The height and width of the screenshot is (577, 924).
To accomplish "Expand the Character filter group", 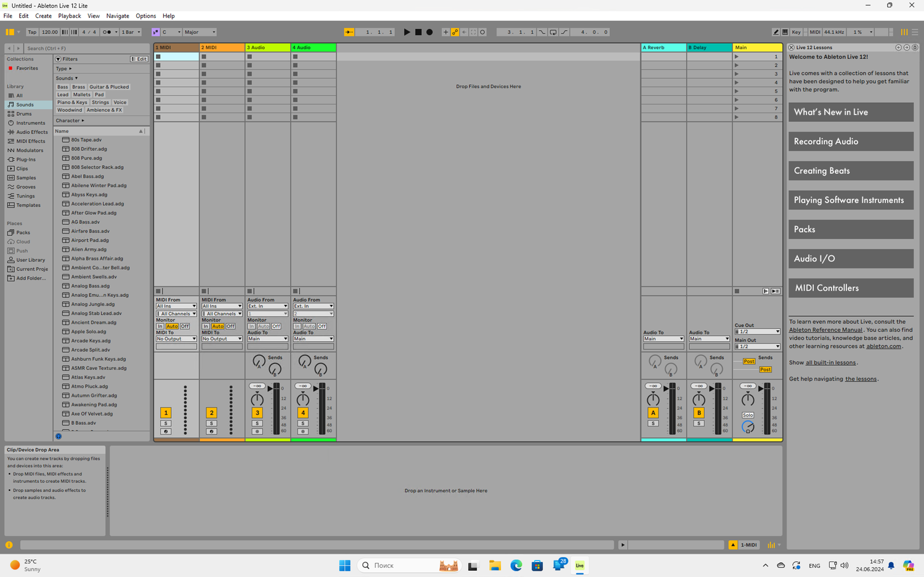I will (70, 121).
